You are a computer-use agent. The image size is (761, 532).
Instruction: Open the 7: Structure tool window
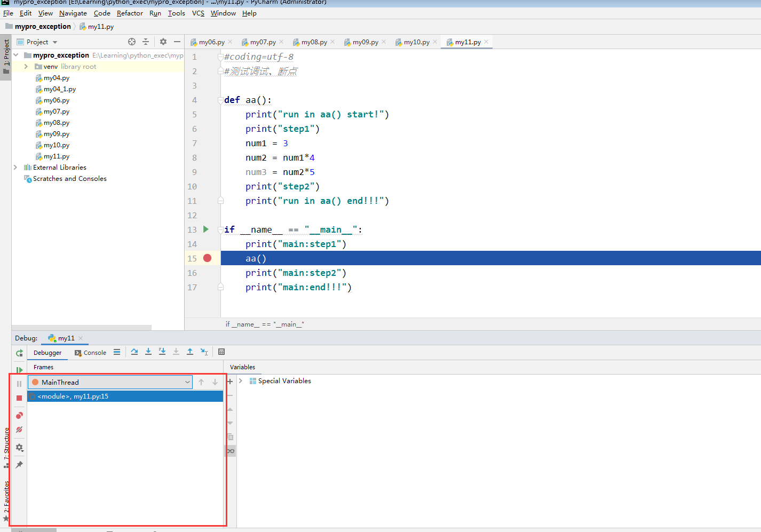click(6, 447)
